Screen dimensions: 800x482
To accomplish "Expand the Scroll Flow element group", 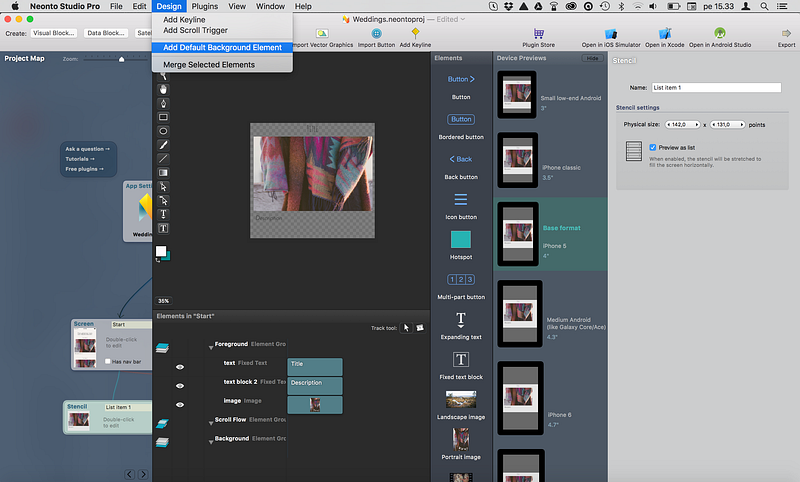I will pyautogui.click(x=211, y=422).
